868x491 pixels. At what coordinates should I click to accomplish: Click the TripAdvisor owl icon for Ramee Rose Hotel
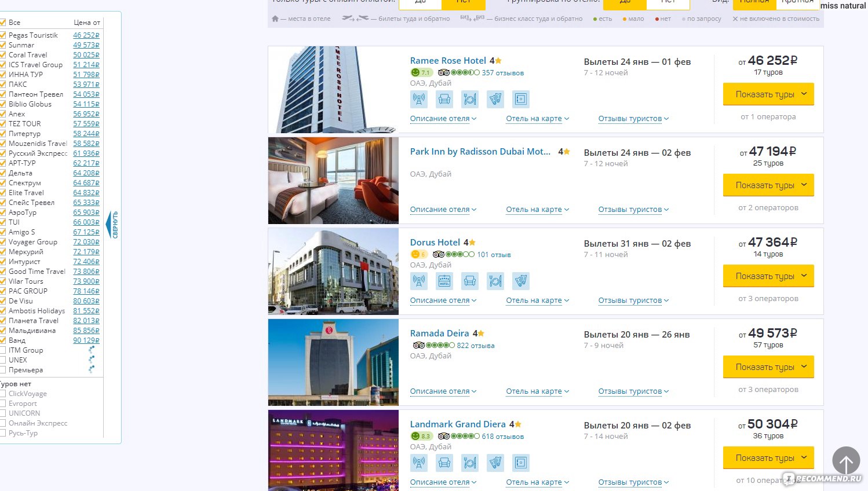click(x=444, y=72)
